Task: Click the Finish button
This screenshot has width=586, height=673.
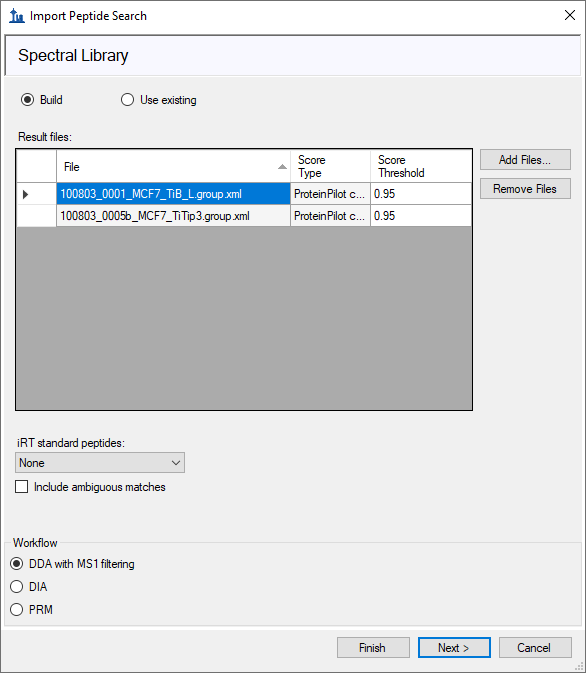Action: (x=373, y=648)
